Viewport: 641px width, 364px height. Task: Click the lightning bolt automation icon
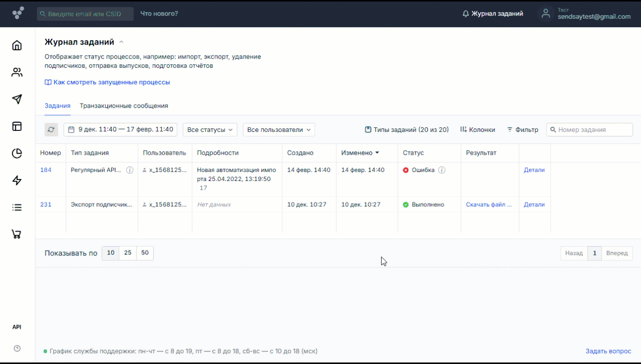click(x=17, y=180)
